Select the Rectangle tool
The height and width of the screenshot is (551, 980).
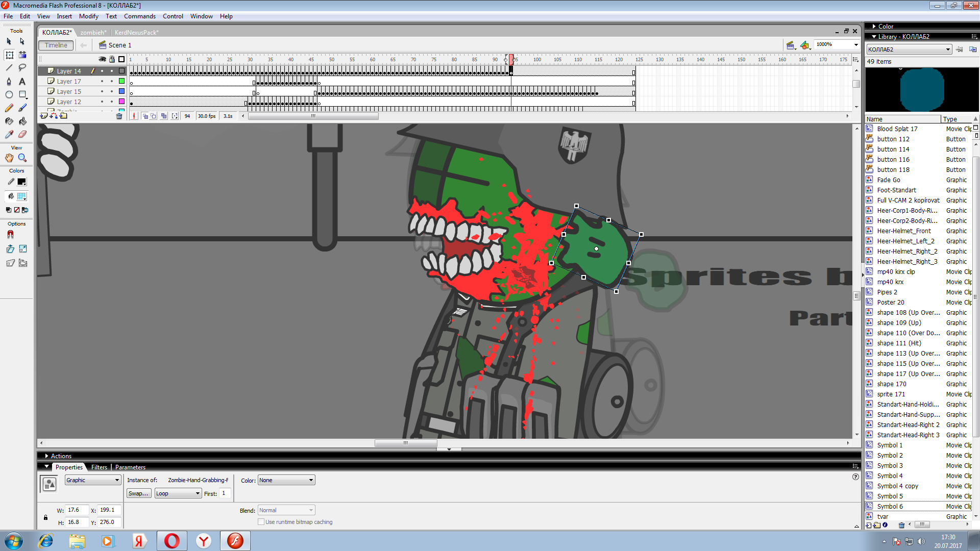pos(22,94)
